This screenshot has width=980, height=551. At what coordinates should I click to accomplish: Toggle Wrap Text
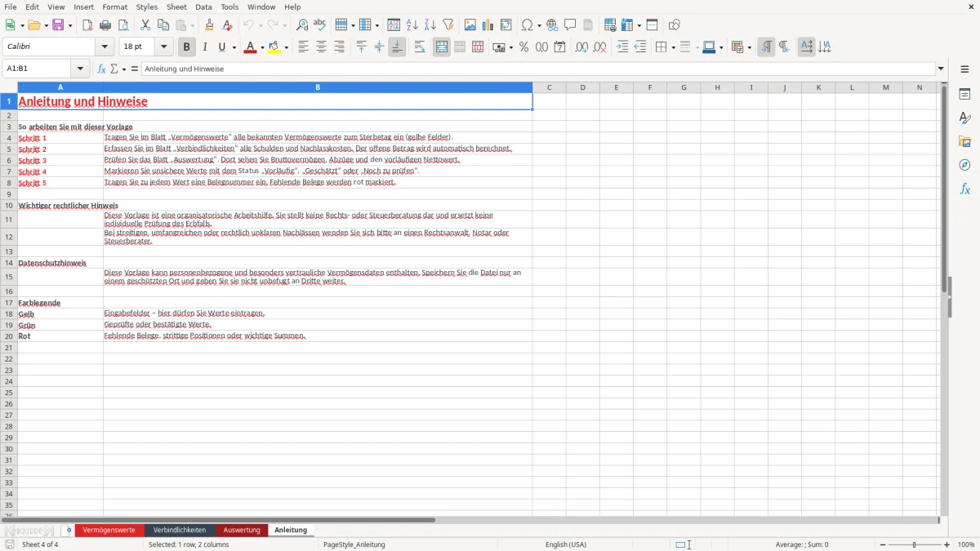tap(420, 47)
